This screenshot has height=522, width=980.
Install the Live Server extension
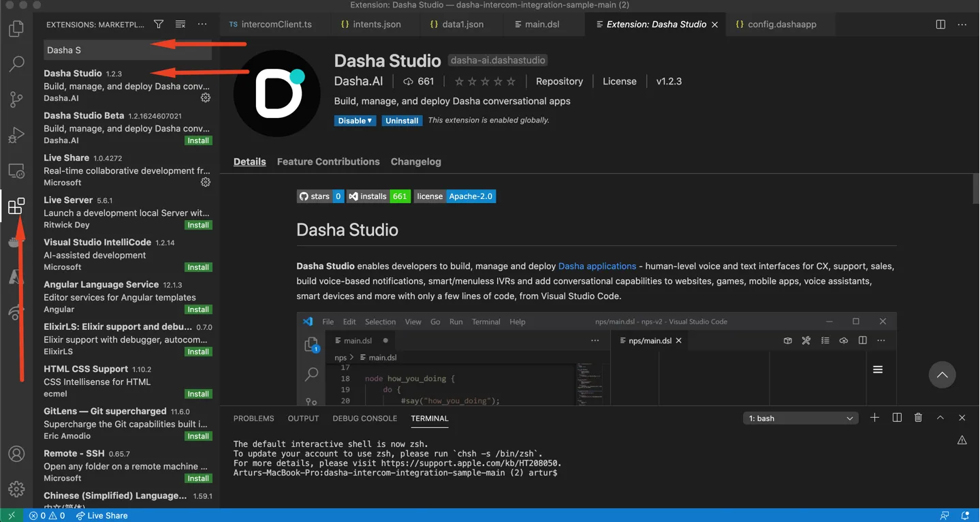[x=198, y=225]
